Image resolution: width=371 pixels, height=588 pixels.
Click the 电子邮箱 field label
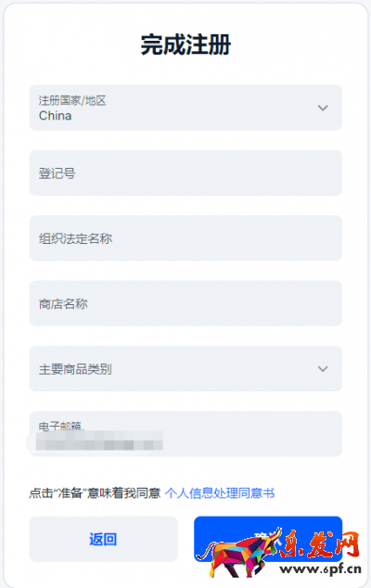(59, 426)
